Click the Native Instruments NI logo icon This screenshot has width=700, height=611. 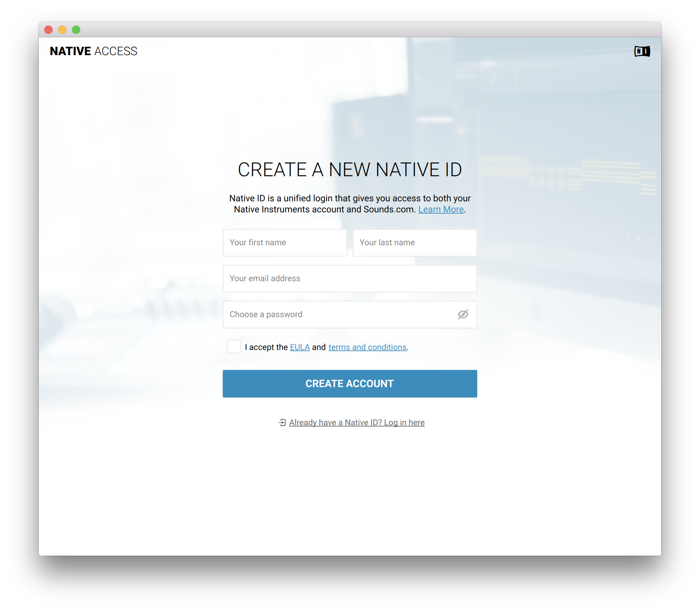(642, 51)
